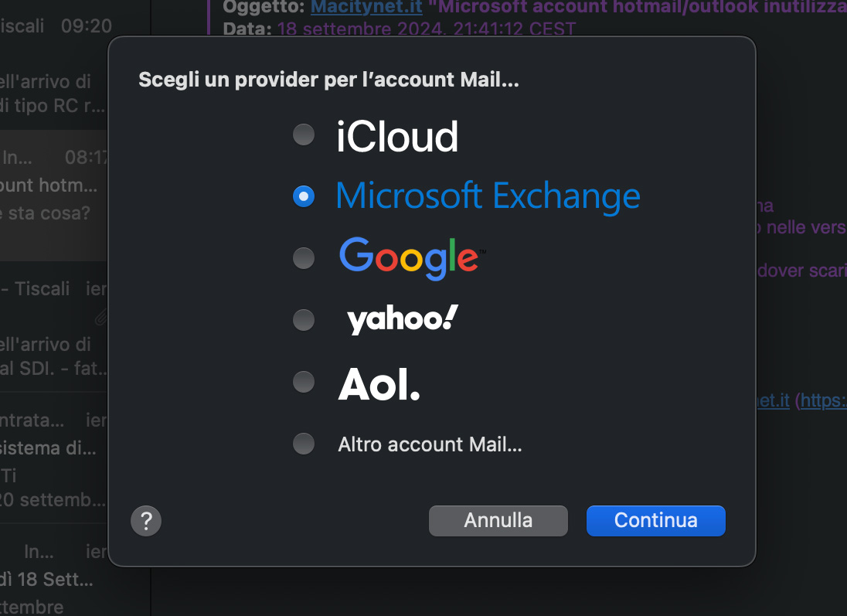Click the paperclip attachment icon in message list
The image size is (847, 616).
point(100,316)
